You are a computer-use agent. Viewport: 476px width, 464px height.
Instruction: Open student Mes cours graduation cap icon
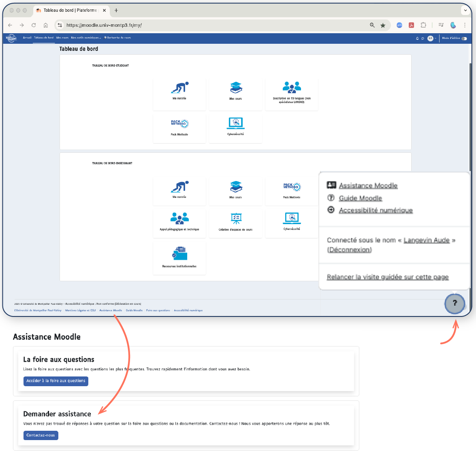(236, 88)
